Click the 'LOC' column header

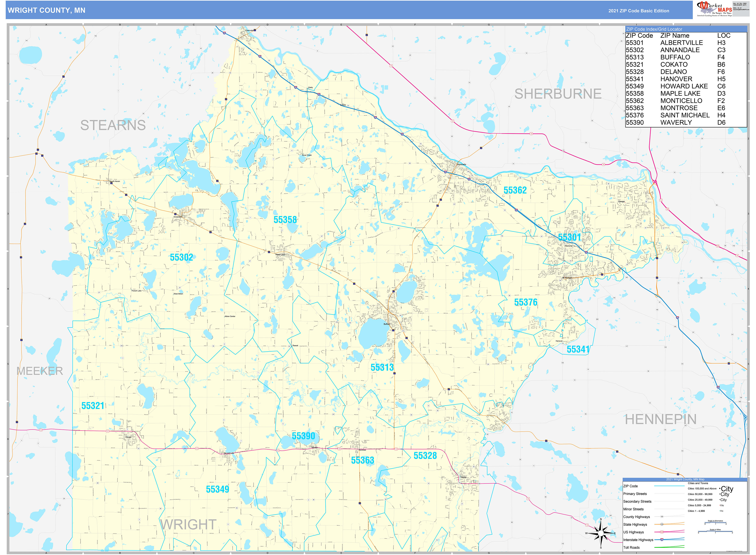(x=724, y=36)
